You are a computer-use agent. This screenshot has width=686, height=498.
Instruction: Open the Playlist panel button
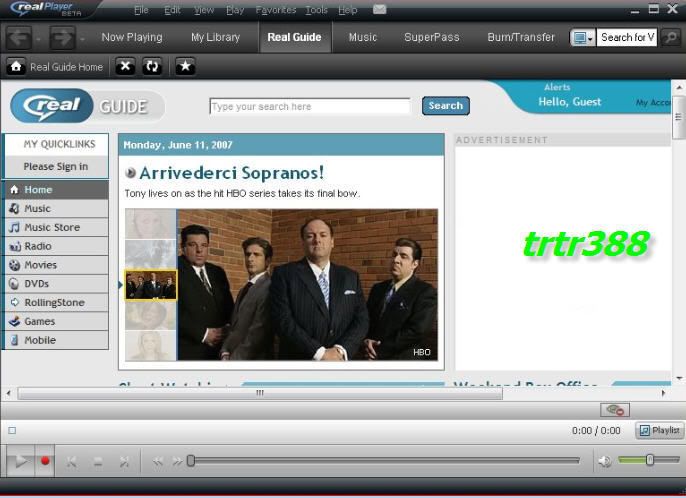(x=659, y=430)
